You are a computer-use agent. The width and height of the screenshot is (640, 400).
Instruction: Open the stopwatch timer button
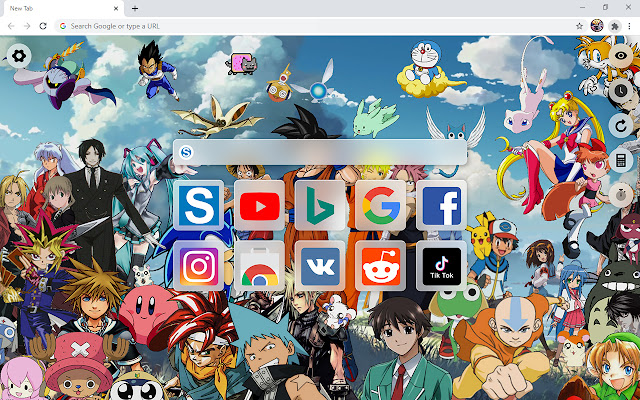pyautogui.click(x=620, y=195)
